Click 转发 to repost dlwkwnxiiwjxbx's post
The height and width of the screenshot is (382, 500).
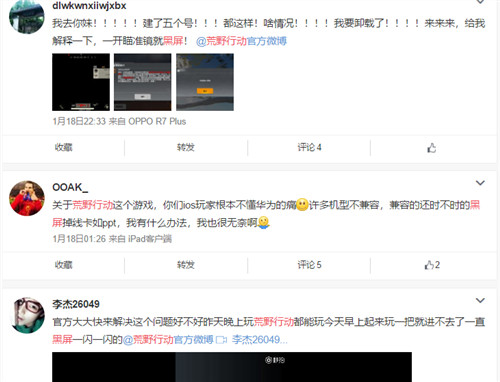(186, 147)
